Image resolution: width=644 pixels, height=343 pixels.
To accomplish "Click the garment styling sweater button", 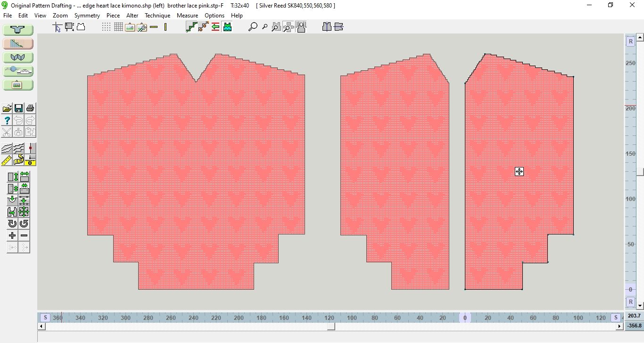I will point(18,30).
